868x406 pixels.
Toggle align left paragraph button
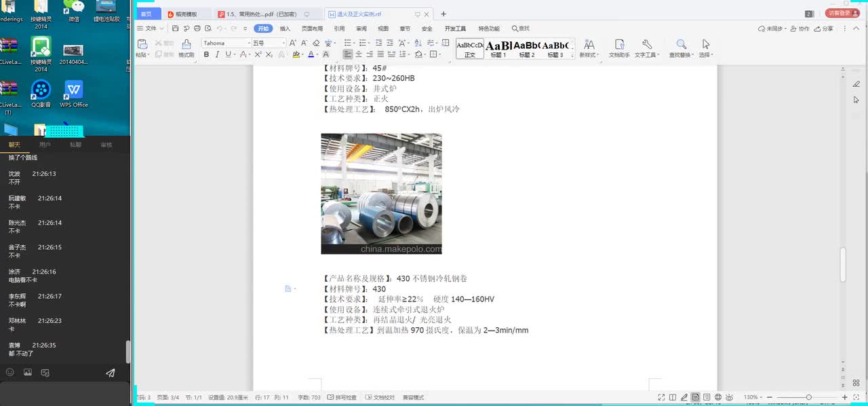coord(348,54)
